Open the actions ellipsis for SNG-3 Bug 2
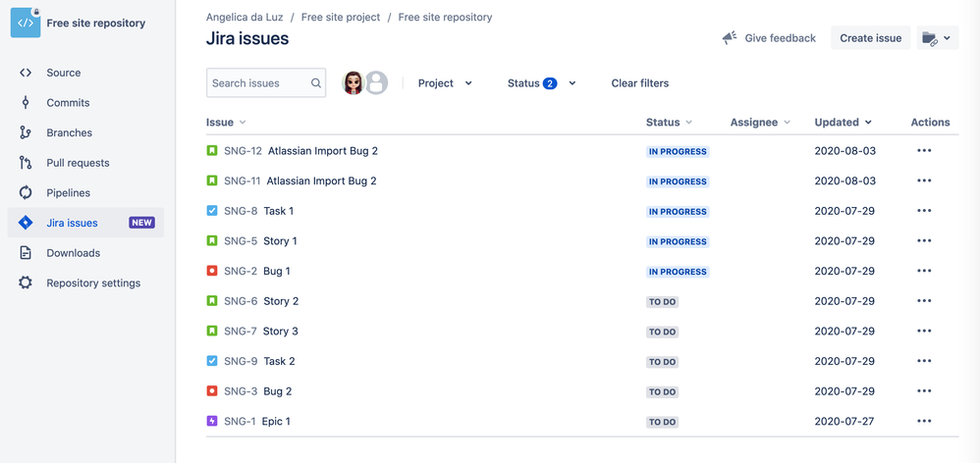 click(924, 391)
